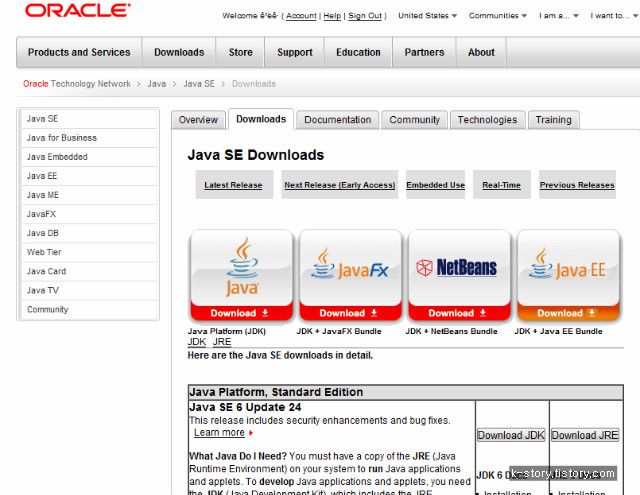Switch to the Training tab
The height and width of the screenshot is (495, 640).
(553, 120)
